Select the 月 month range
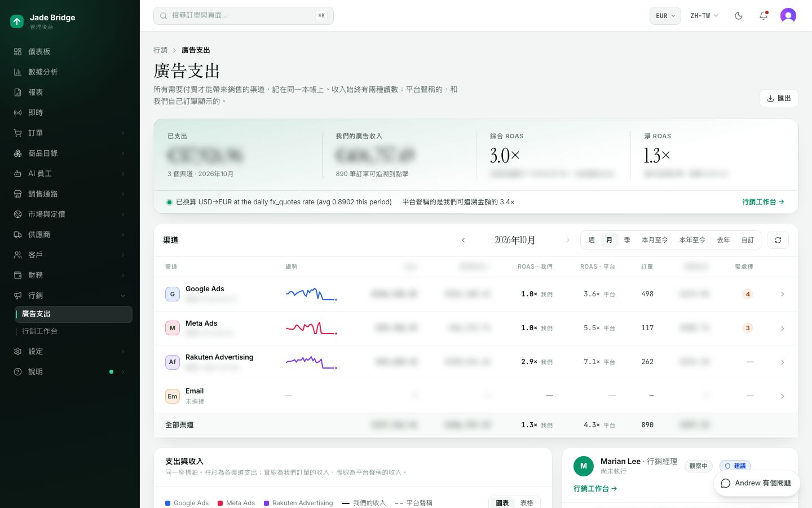This screenshot has width=812, height=508. tap(609, 240)
